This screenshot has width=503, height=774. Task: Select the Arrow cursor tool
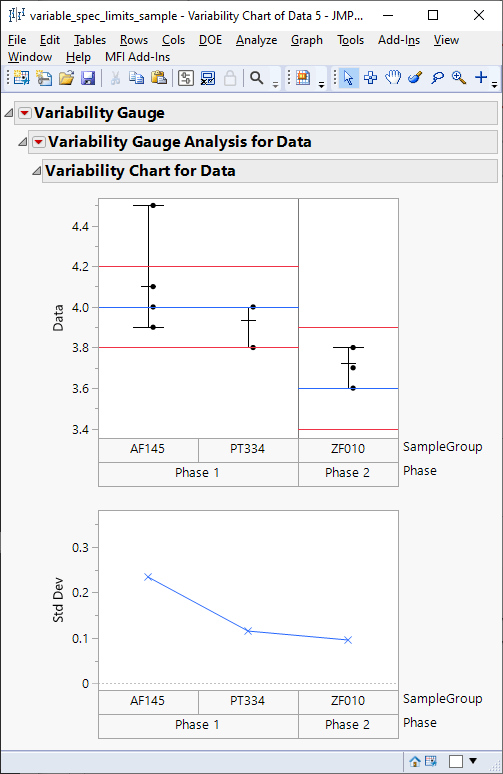[x=348, y=78]
